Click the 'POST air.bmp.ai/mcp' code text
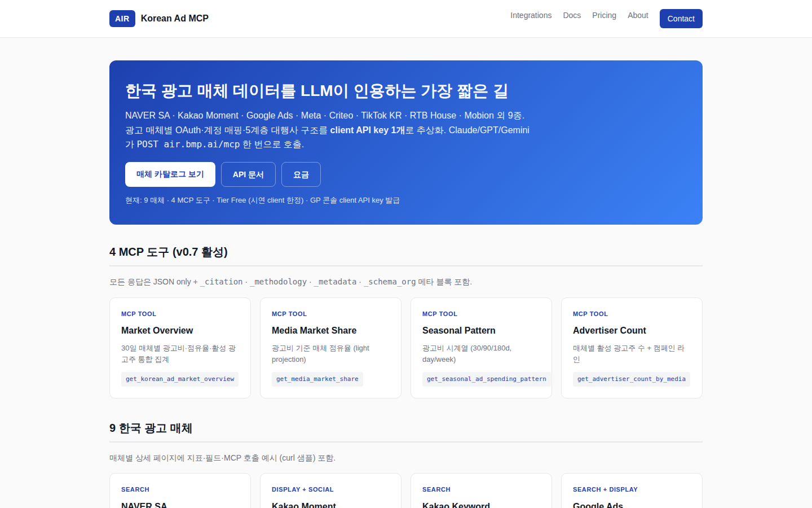 point(188,144)
